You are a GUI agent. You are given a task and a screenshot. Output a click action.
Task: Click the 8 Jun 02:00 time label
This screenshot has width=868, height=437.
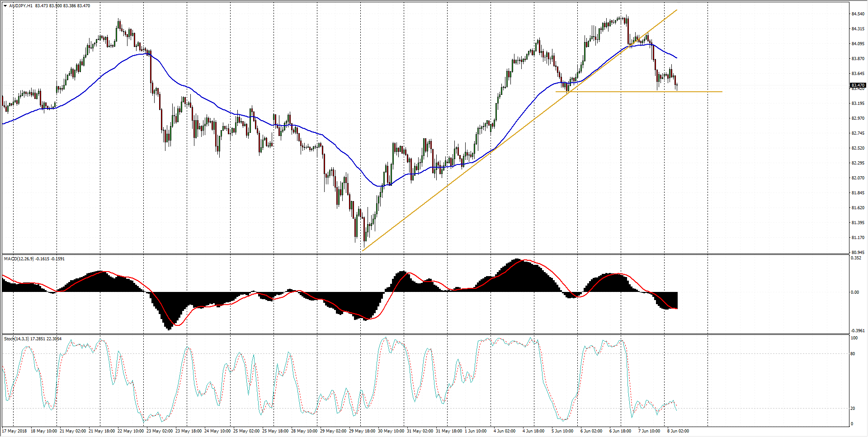678,431
